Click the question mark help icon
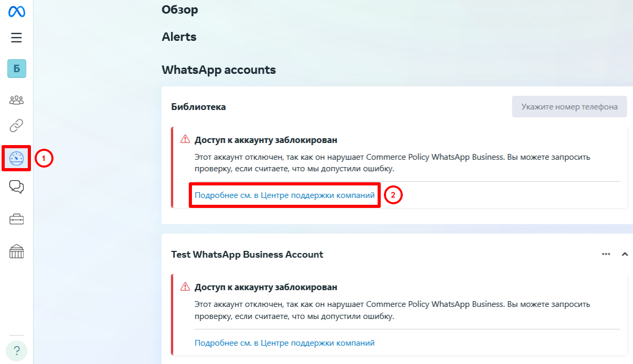Screen dimensions: 633x364 [17, 350]
